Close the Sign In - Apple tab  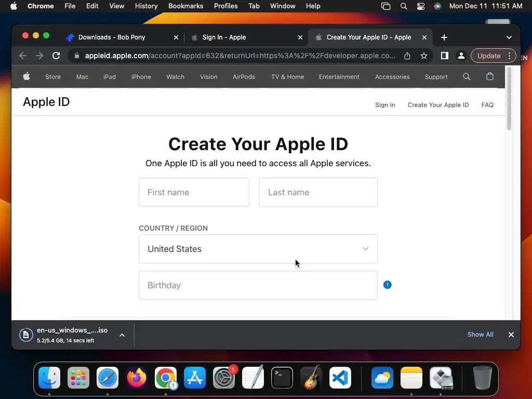pos(300,37)
